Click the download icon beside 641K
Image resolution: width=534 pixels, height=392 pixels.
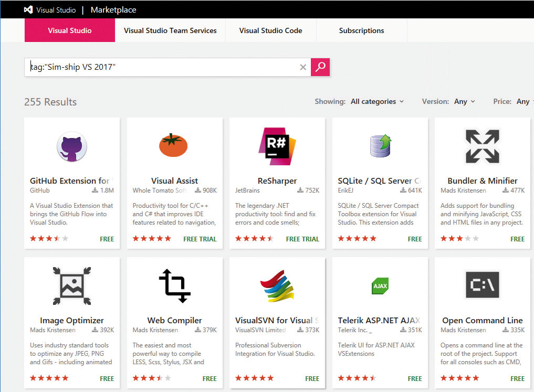click(403, 190)
